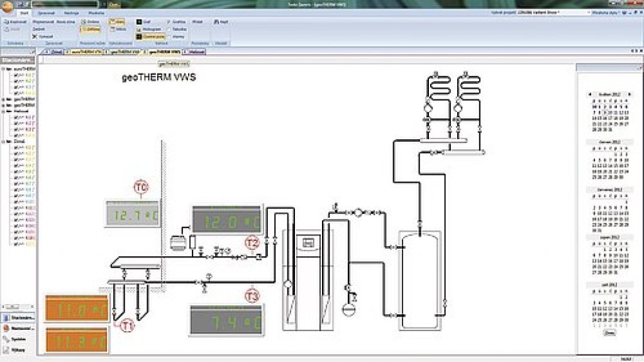Click the Změnit button
Screen dimensions: 644x362
(38, 29)
